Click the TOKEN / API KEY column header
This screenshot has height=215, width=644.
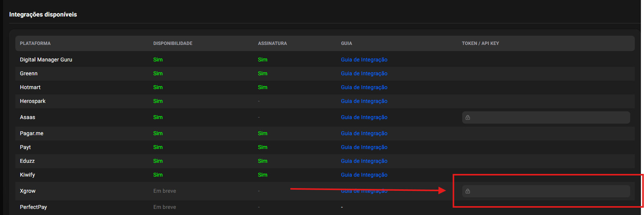click(480, 43)
